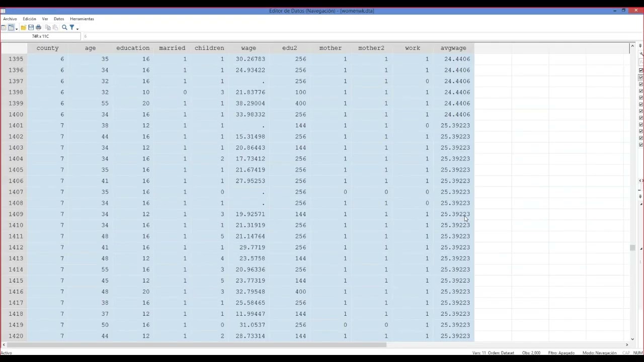Viewport: 644px width, 362px height.
Task: Click status bar text Obs: 2,000
Action: 531,353
